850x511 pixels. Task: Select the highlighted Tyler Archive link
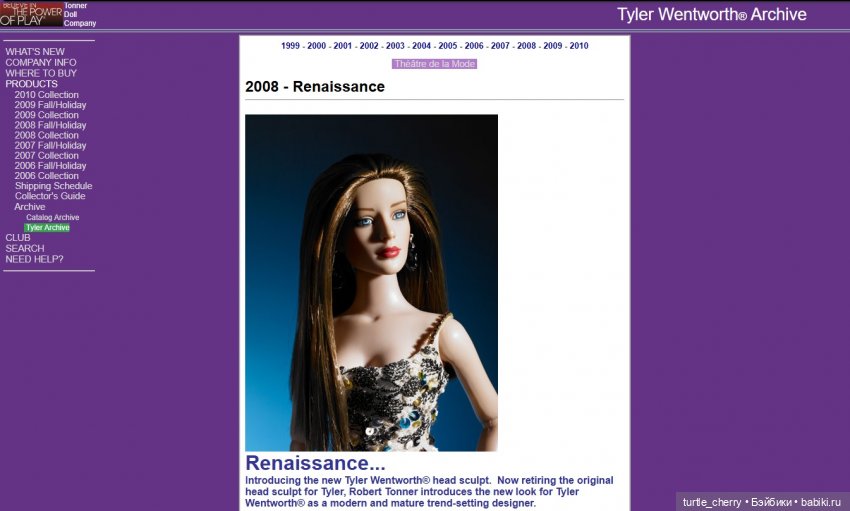coord(47,228)
